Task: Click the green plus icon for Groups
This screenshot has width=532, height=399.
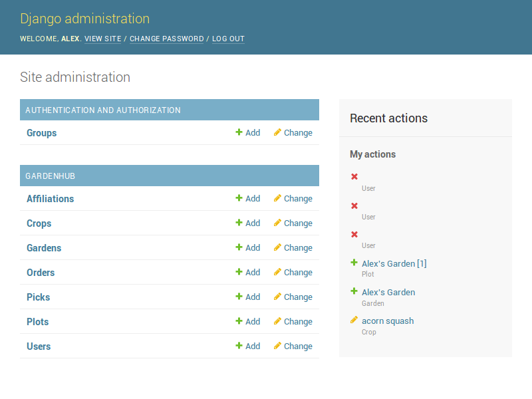Action: pos(239,132)
